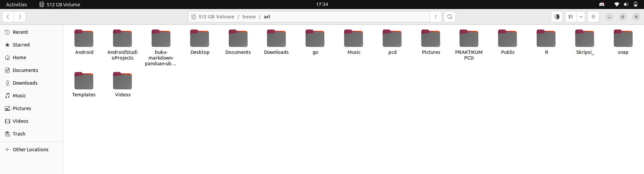
Task: Go to Pictures in the sidebar
Action: click(x=32, y=108)
